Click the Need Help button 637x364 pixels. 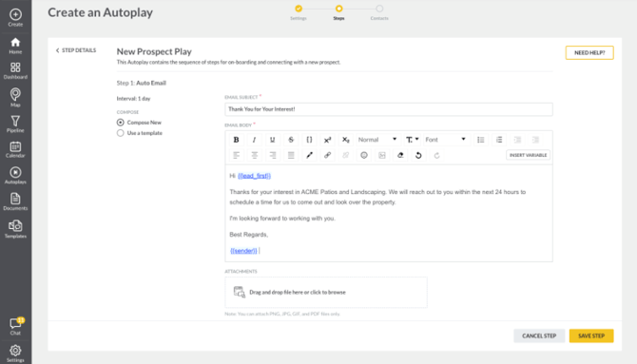coord(589,53)
